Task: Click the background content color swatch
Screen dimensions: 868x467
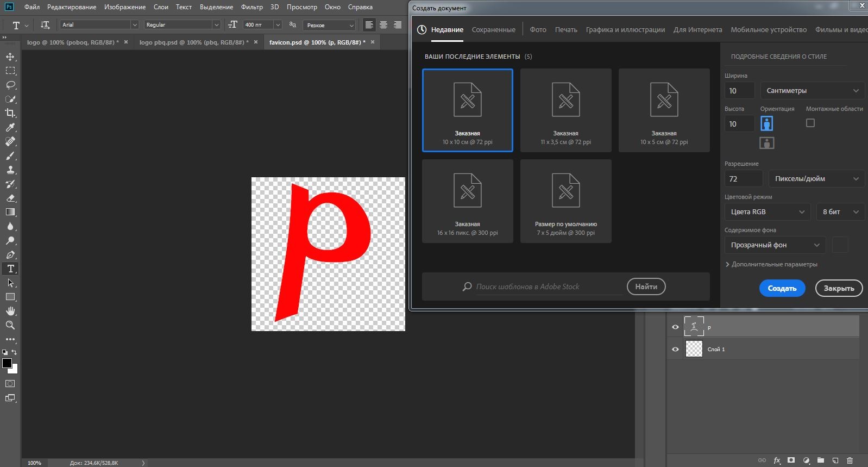Action: coord(840,245)
